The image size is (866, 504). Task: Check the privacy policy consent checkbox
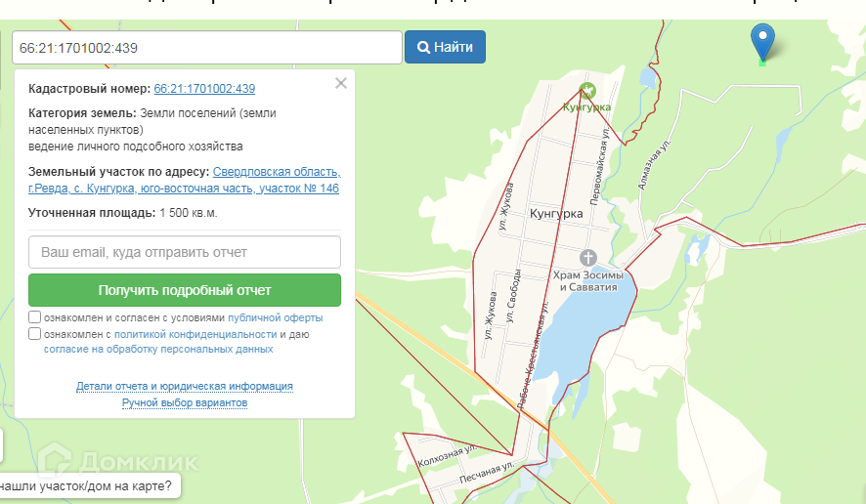click(35, 334)
